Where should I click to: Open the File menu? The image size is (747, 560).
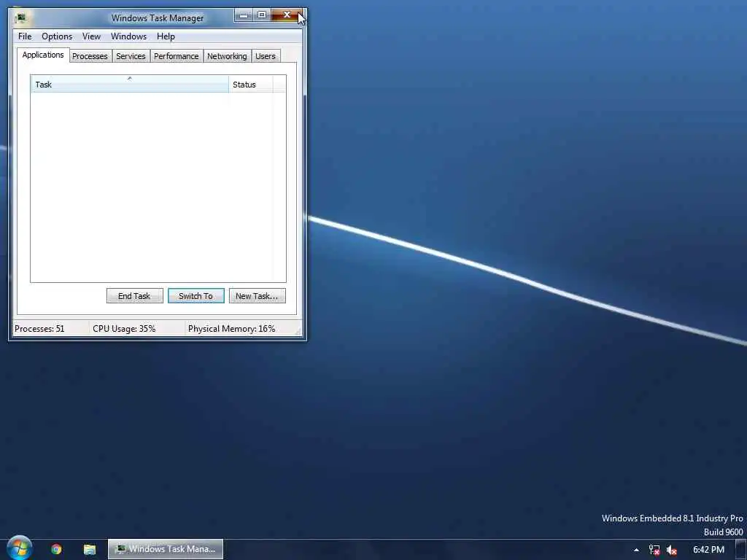click(25, 36)
